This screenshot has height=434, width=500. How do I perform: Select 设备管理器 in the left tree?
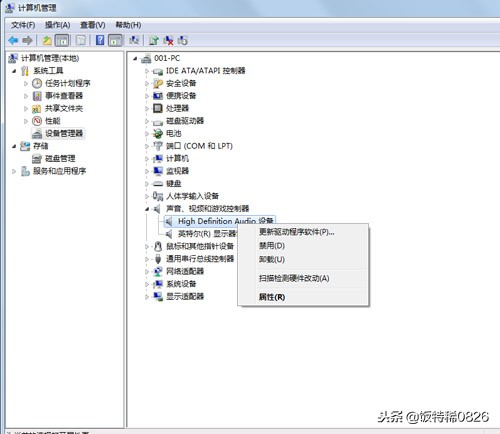[x=64, y=133]
